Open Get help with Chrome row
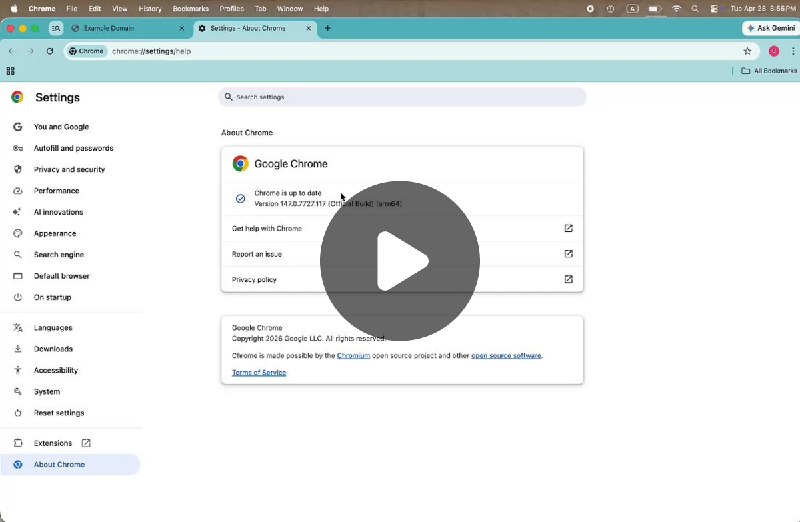The height and width of the screenshot is (522, 800). (402, 229)
